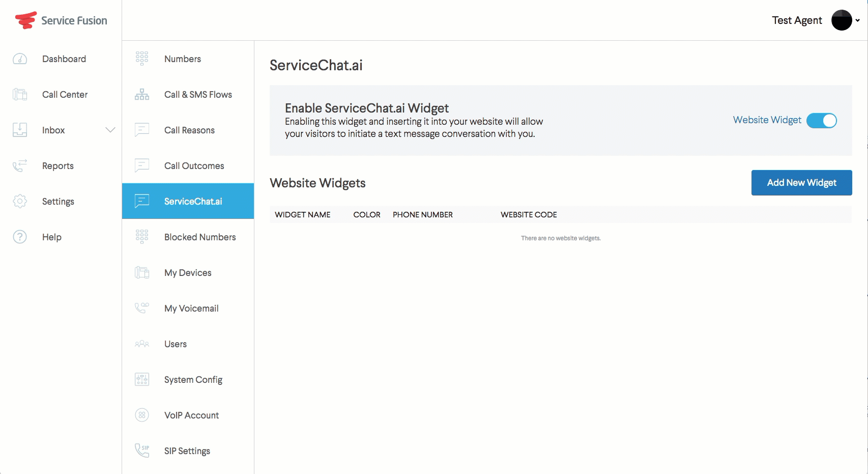Click the Add New Widget button
This screenshot has height=474, width=868.
click(801, 183)
